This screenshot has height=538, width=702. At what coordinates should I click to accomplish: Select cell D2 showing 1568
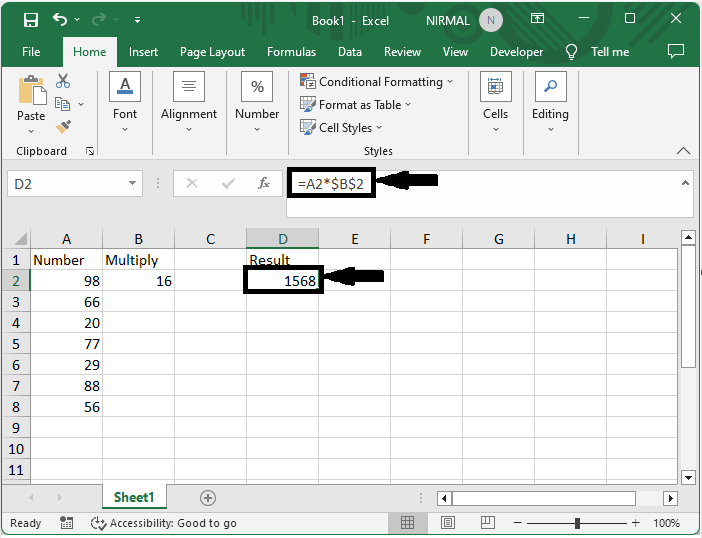(x=283, y=281)
